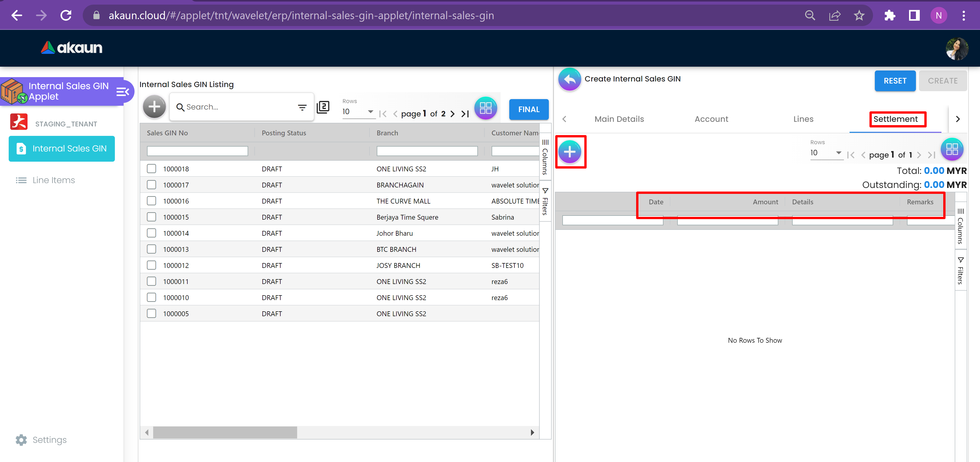Click the horizontal scrollbar of the listing
This screenshot has height=462, width=980.
click(x=225, y=432)
